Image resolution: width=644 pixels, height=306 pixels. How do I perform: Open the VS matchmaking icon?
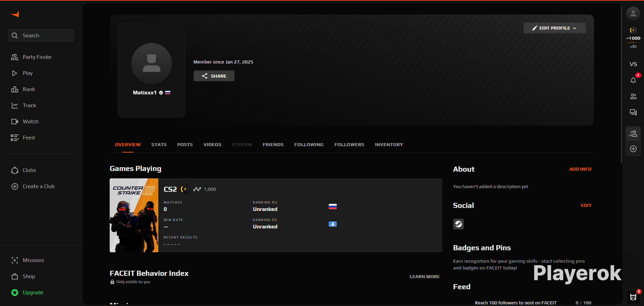click(633, 64)
